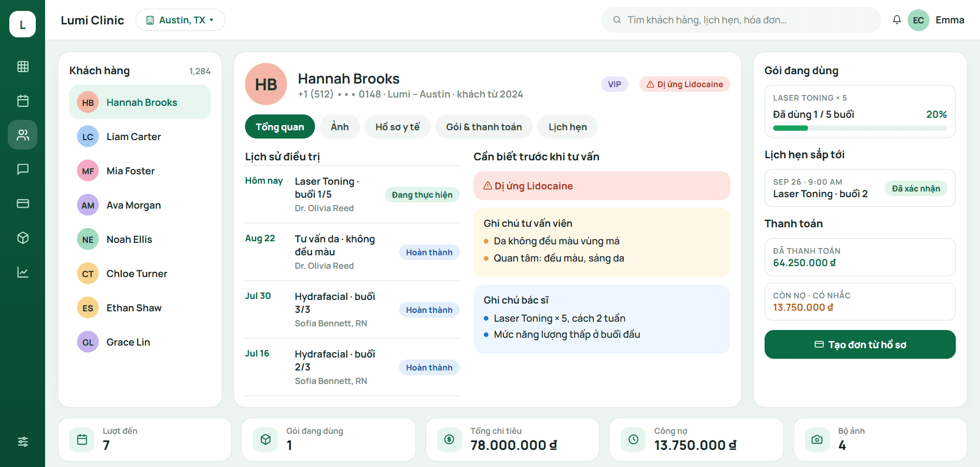Viewport: 980px width, 467px height.
Task: Open the Jul 30 Hydrafacial buổi 3/3 entry
Action: click(x=352, y=310)
